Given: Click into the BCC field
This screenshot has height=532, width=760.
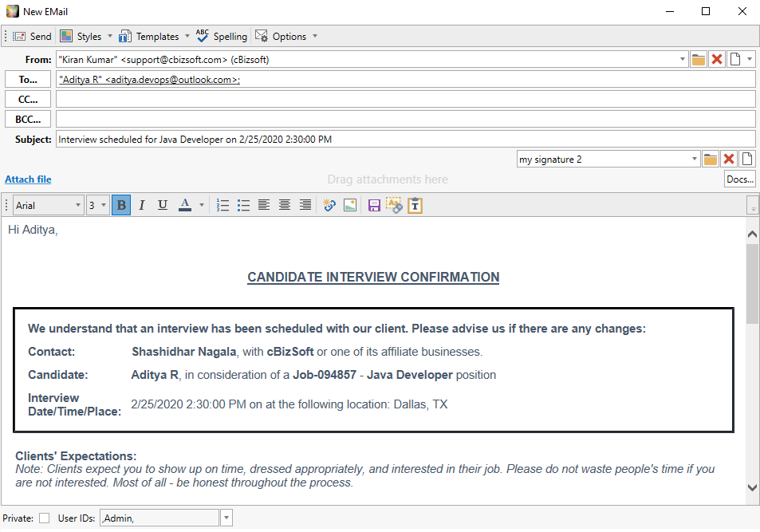Looking at the screenshot, I should coord(406,120).
